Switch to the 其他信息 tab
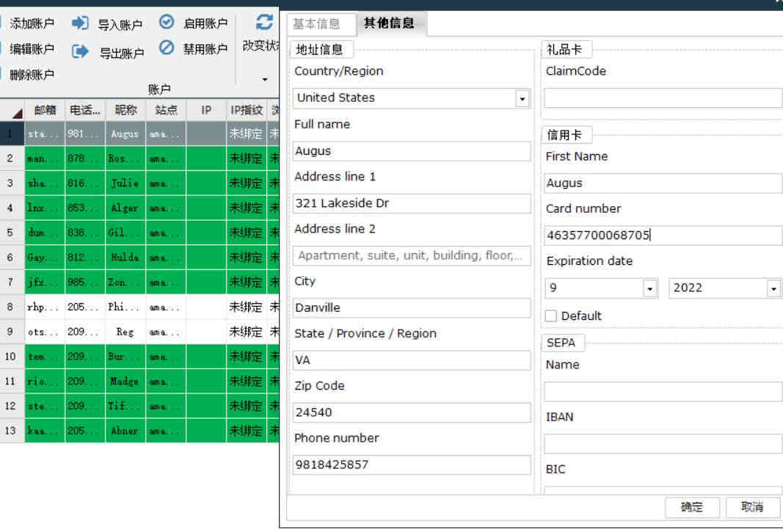783x532 pixels. tap(389, 23)
